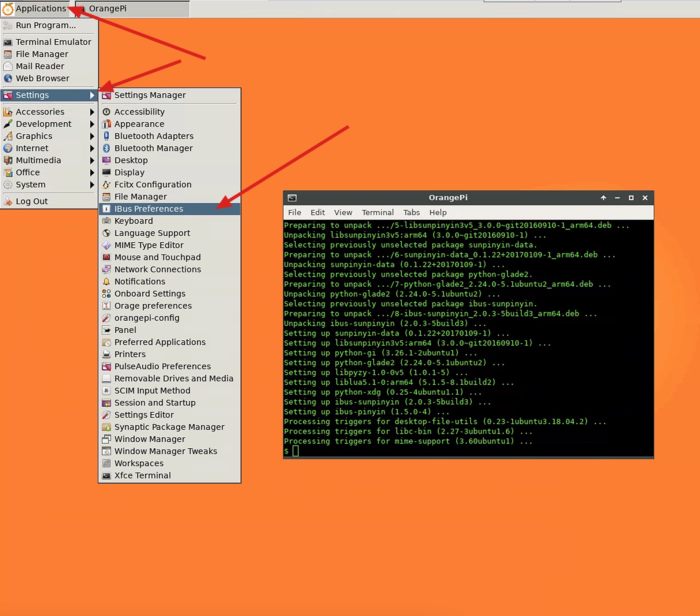The height and width of the screenshot is (616, 700).
Task: Click the terminal window title bar icon
Action: point(292,198)
